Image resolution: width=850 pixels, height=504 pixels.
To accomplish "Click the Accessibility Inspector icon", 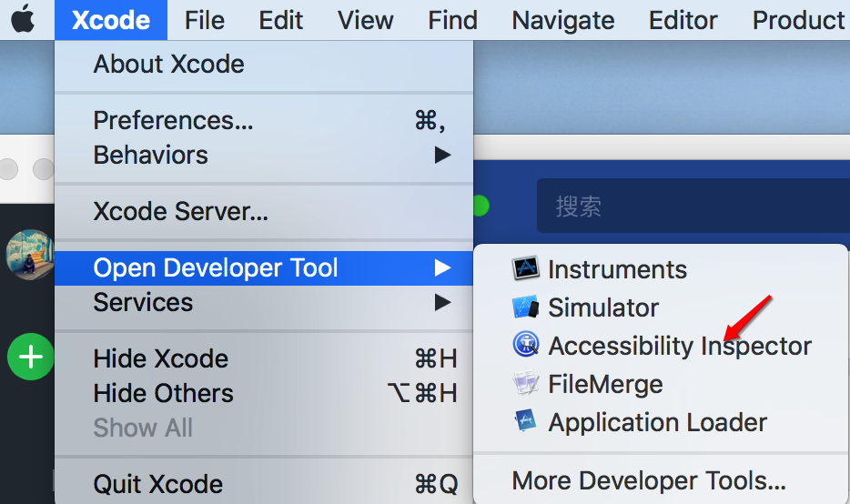I will 525,345.
